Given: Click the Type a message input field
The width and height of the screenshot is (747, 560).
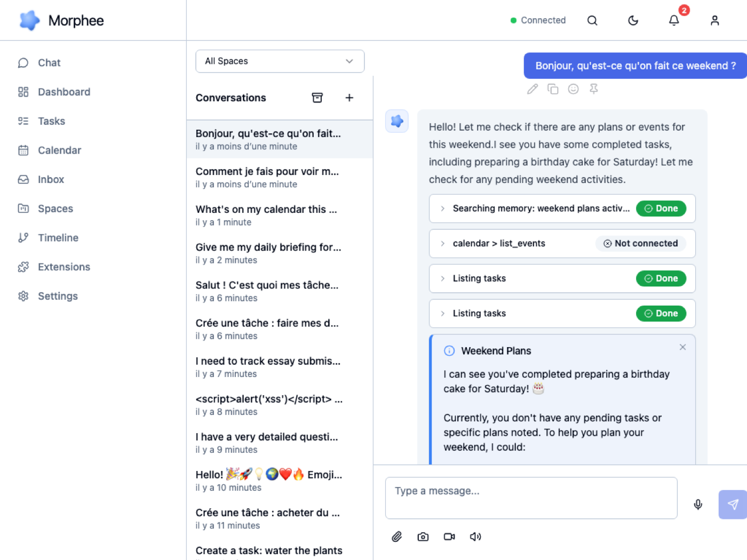Looking at the screenshot, I should 531,498.
